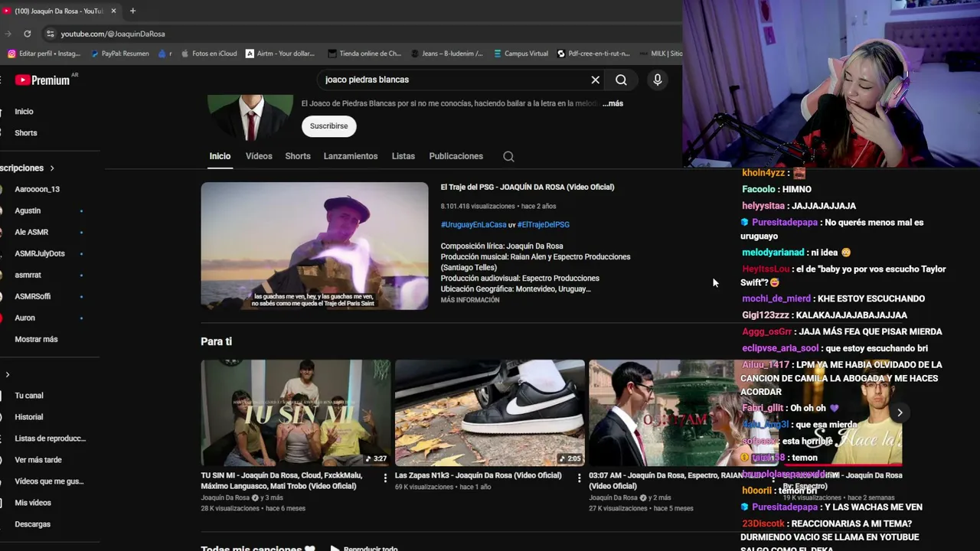Open site info icon beside the URL

(x=50, y=34)
